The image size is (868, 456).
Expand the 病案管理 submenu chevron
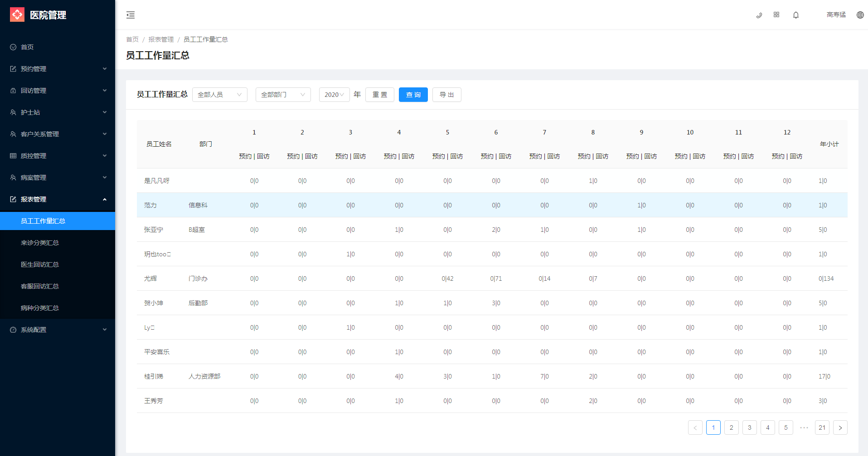tap(105, 178)
